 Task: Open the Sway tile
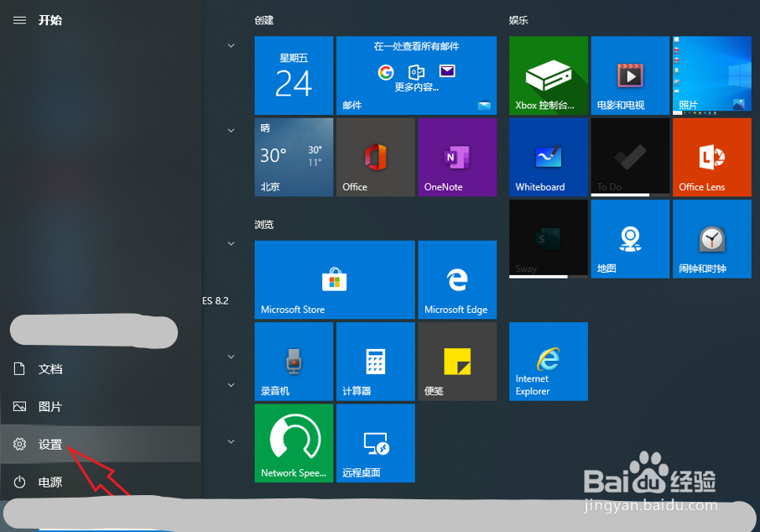(x=548, y=238)
